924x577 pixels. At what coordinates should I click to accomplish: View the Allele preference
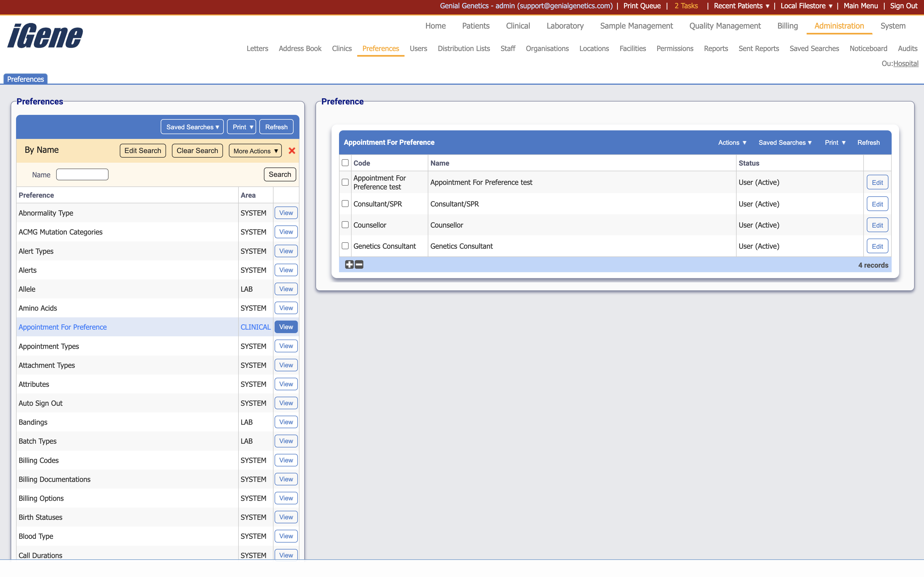(286, 289)
